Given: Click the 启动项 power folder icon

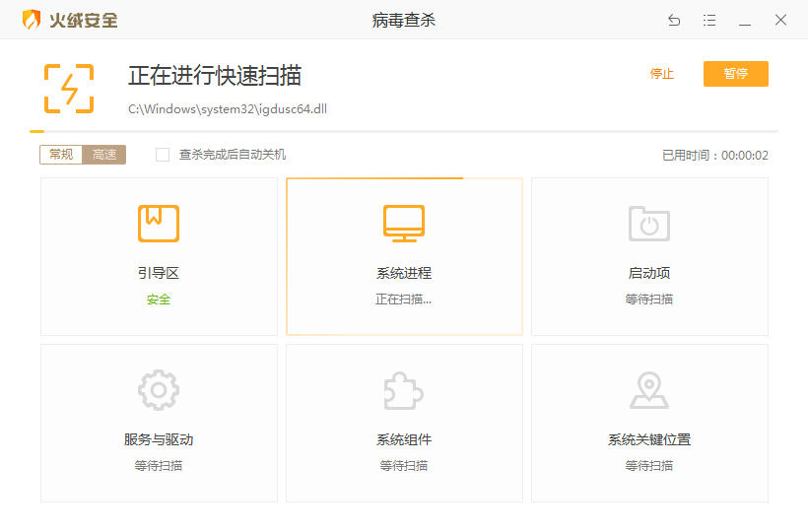Looking at the screenshot, I should pyautogui.click(x=649, y=224).
